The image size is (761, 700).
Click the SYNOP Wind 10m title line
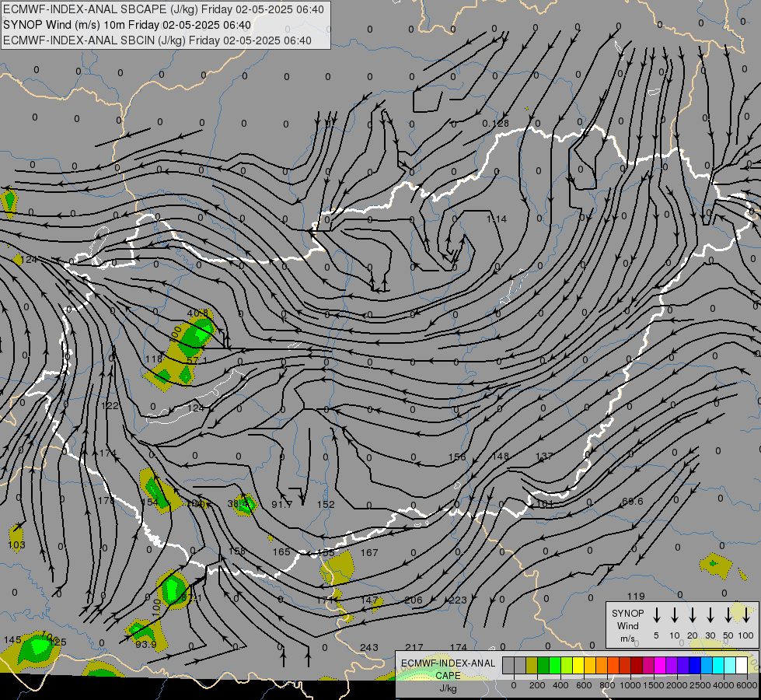(127, 25)
